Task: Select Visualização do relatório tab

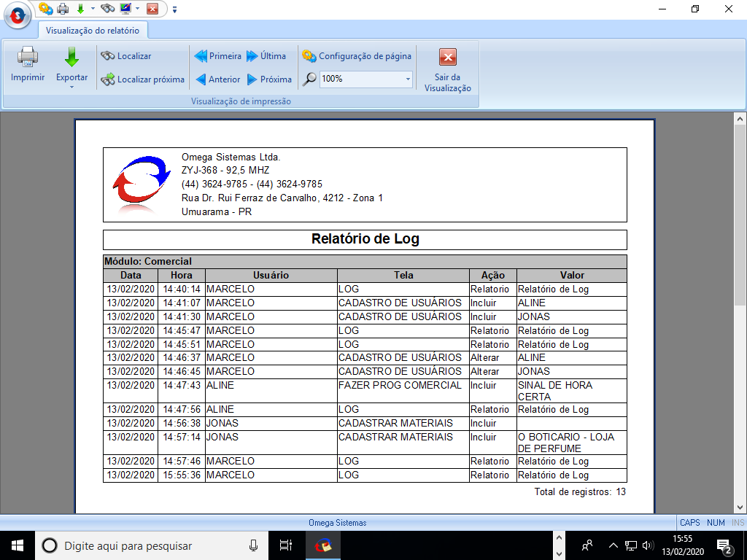Action: click(x=93, y=30)
